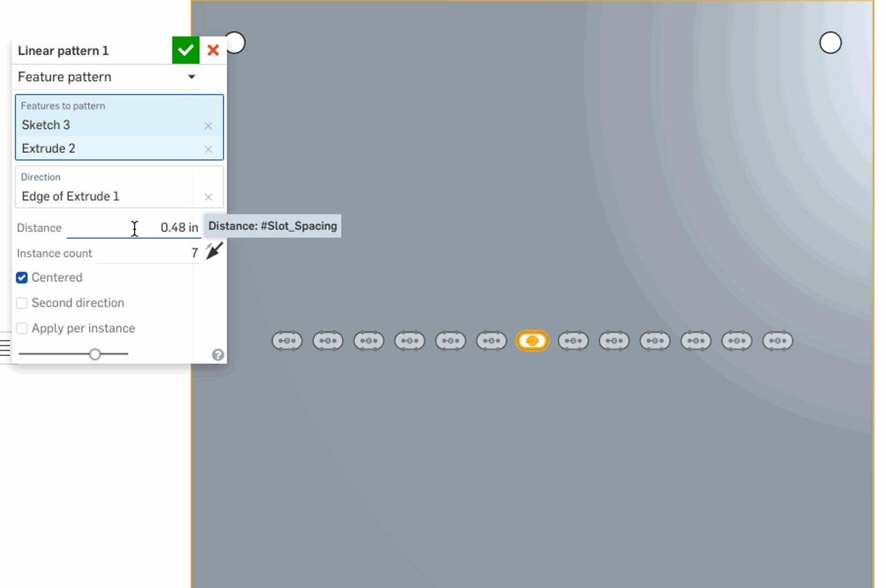This screenshot has height=588, width=886.
Task: Click the Distance value field
Action: tap(166, 228)
